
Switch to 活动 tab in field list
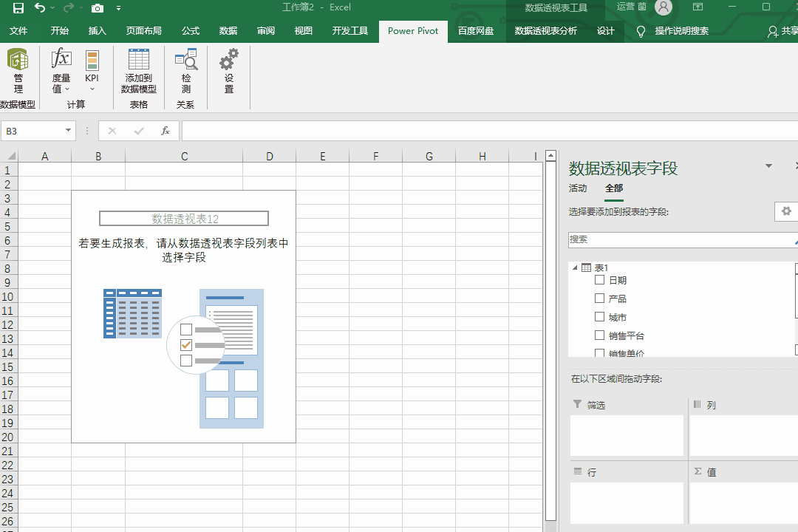click(577, 188)
